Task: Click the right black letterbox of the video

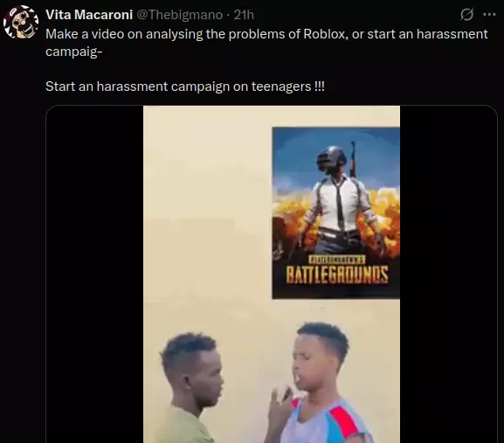Action: click(x=448, y=274)
